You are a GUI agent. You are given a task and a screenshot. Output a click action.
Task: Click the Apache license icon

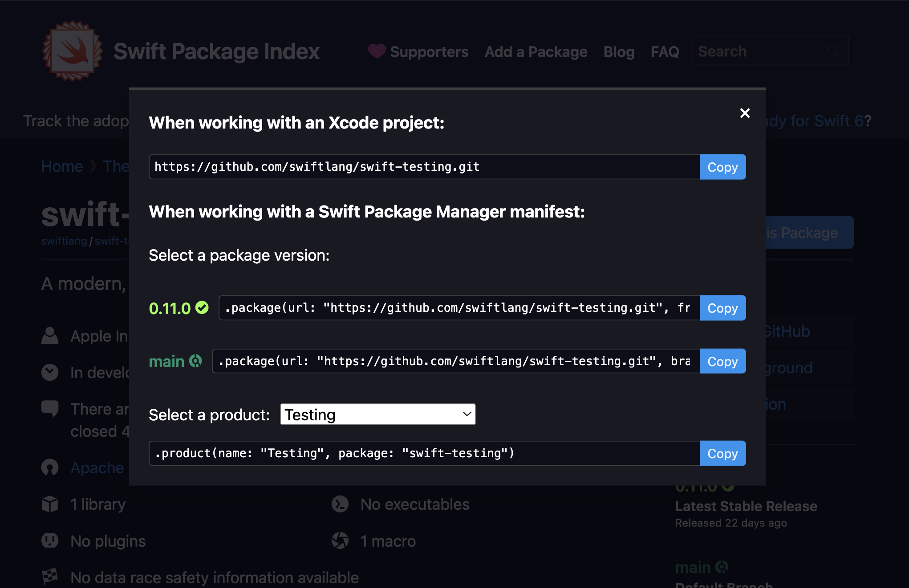50,467
